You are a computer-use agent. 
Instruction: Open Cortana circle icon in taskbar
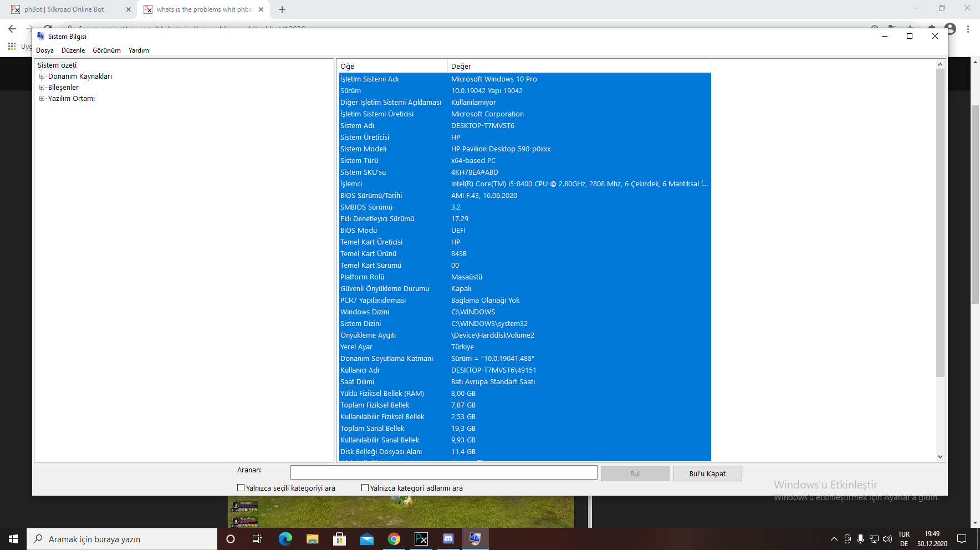[231, 539]
